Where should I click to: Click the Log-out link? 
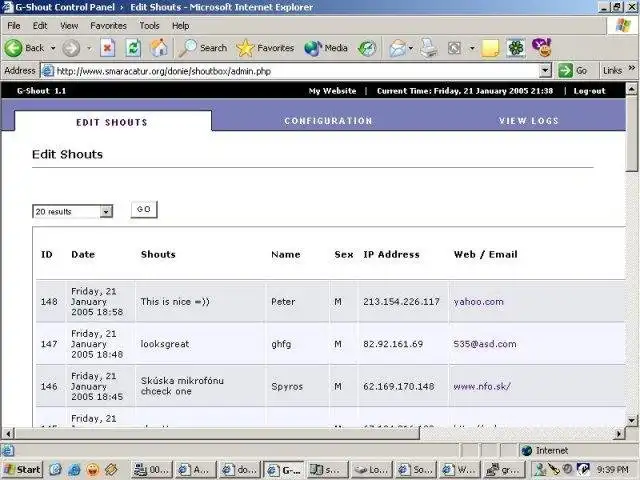click(x=589, y=91)
